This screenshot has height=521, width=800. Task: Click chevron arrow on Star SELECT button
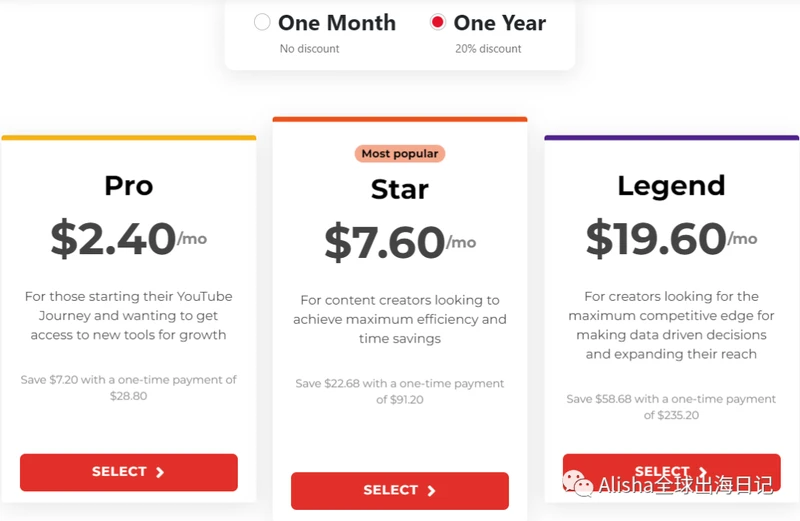[432, 490]
